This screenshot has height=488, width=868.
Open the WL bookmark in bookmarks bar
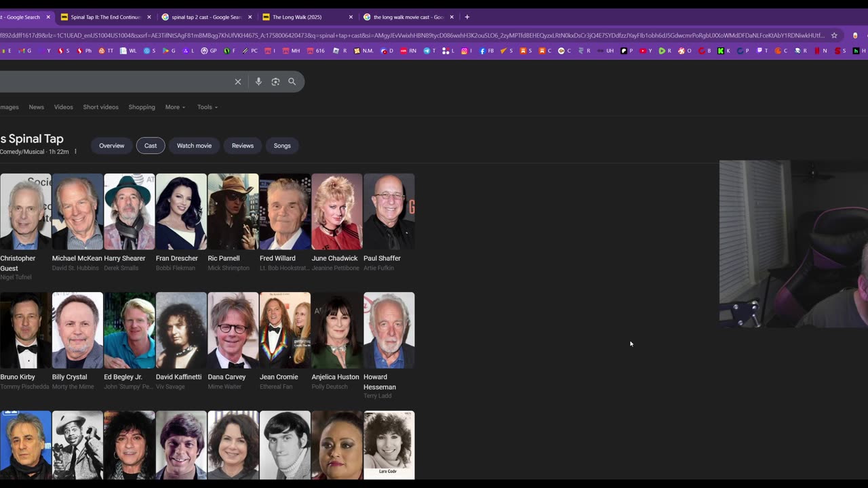[x=127, y=51]
